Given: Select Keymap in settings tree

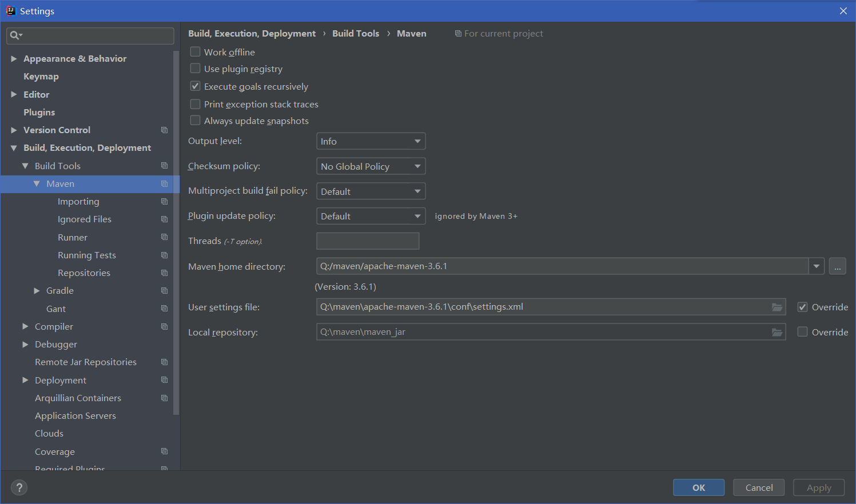Looking at the screenshot, I should tap(41, 77).
